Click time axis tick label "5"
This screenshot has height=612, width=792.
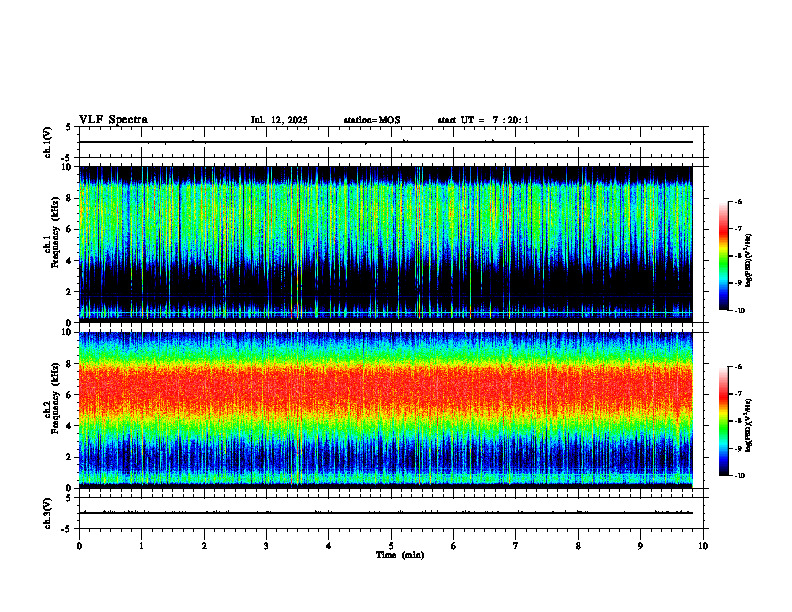pos(391,546)
